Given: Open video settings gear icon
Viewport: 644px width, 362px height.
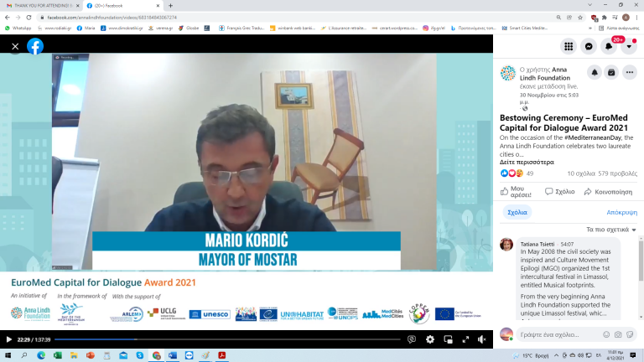Looking at the screenshot, I should click(x=430, y=339).
